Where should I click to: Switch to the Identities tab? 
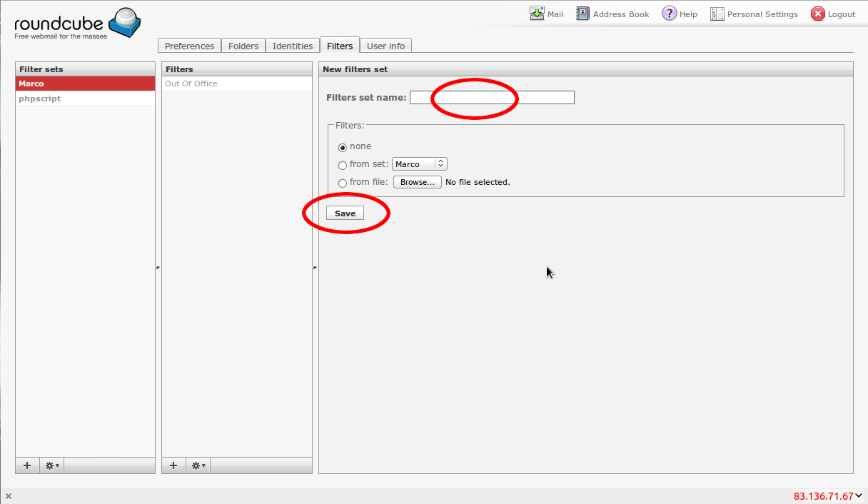[293, 46]
